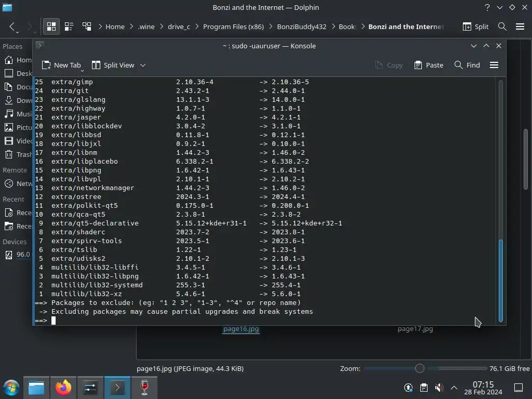Launch Firefox from taskbar
532x399 pixels.
pos(63,388)
